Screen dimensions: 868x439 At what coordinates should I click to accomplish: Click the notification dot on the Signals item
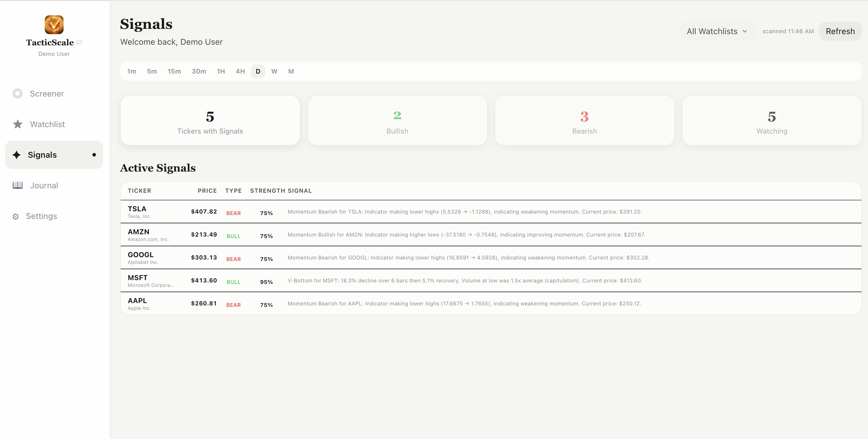click(x=94, y=155)
